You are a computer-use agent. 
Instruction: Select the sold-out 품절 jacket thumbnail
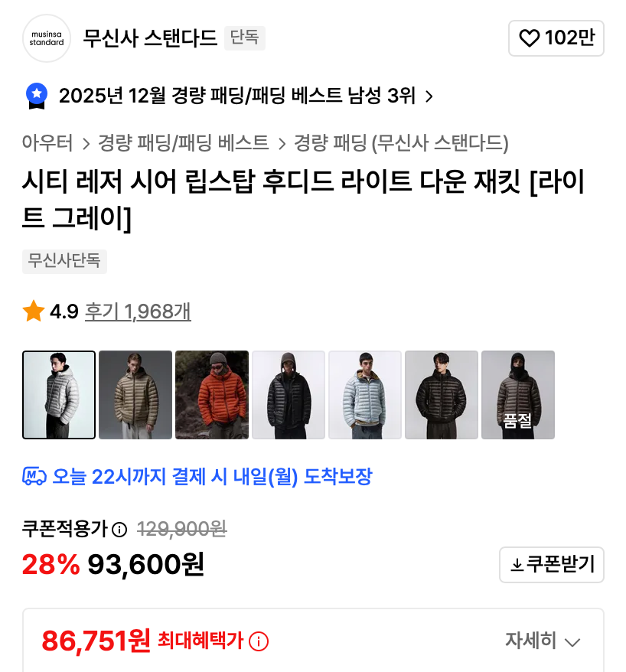pos(518,395)
